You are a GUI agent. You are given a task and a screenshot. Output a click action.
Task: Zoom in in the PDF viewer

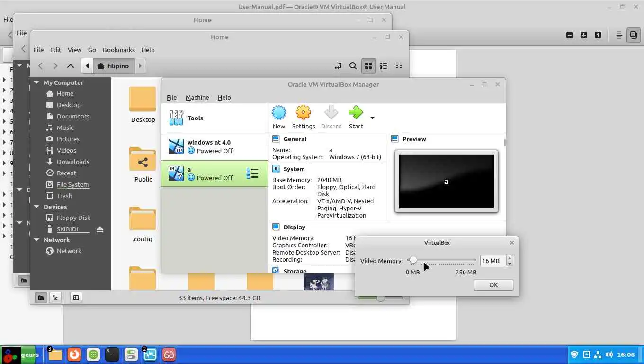584,35
